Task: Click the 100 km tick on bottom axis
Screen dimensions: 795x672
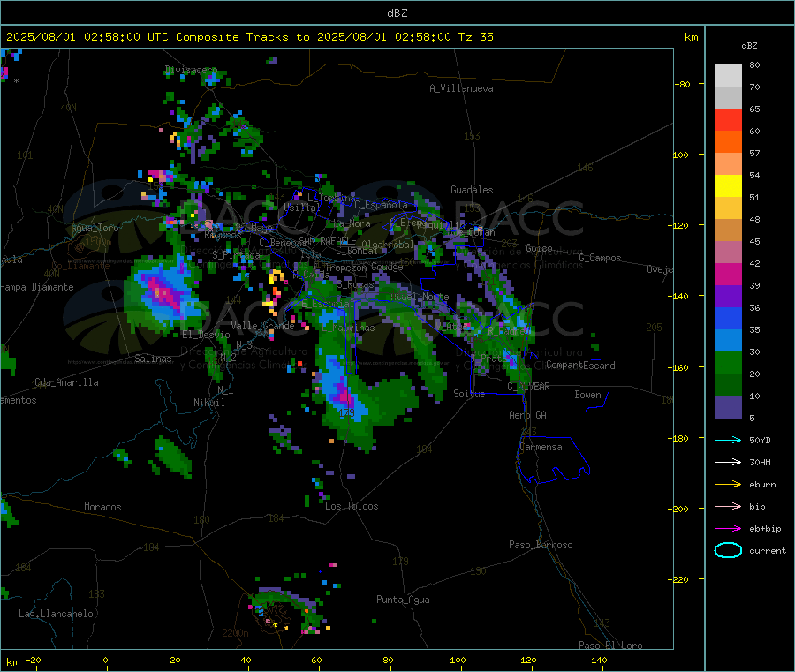Action: click(x=458, y=660)
